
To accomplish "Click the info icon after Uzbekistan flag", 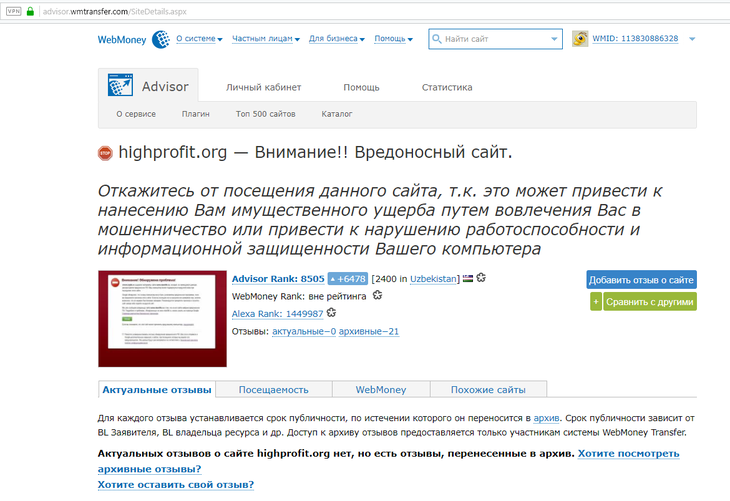I will (481, 277).
